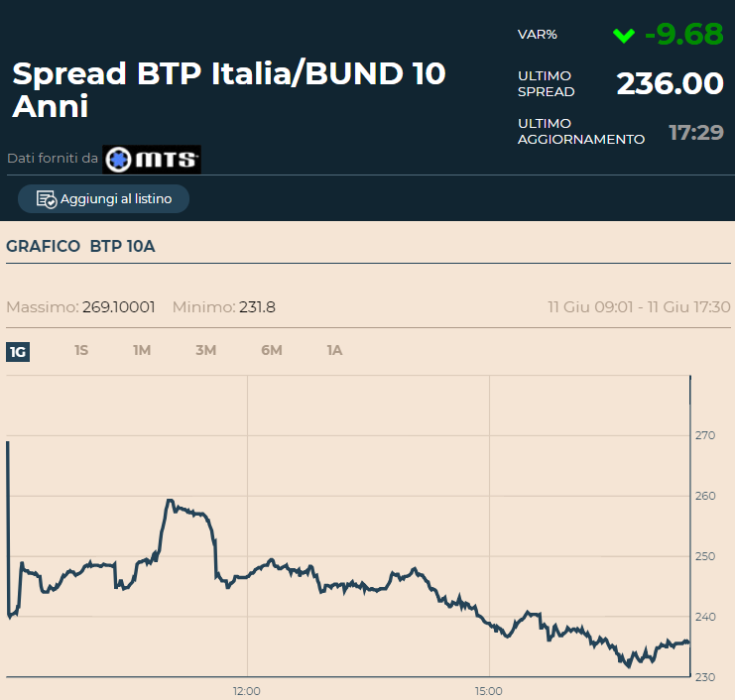Viewport: 735px width, 700px height.
Task: Click the Massimo value 269.10001
Action: pos(118,307)
